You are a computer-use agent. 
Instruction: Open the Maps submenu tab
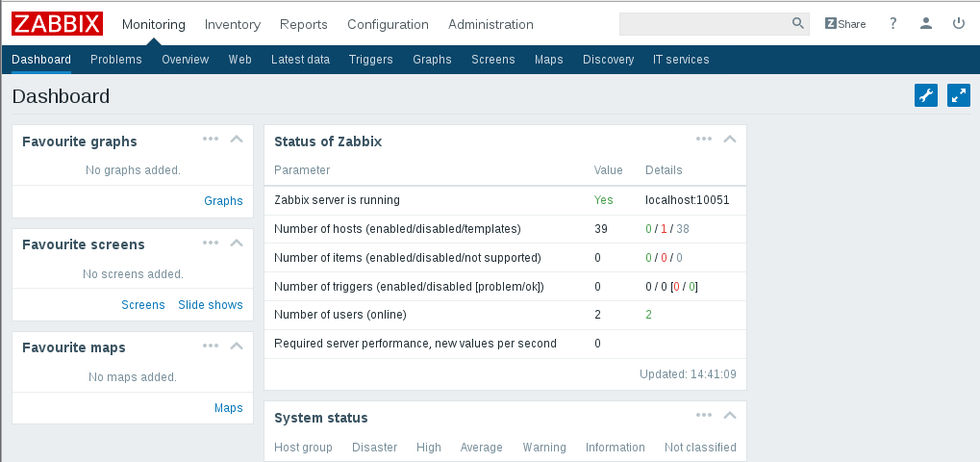[549, 60]
